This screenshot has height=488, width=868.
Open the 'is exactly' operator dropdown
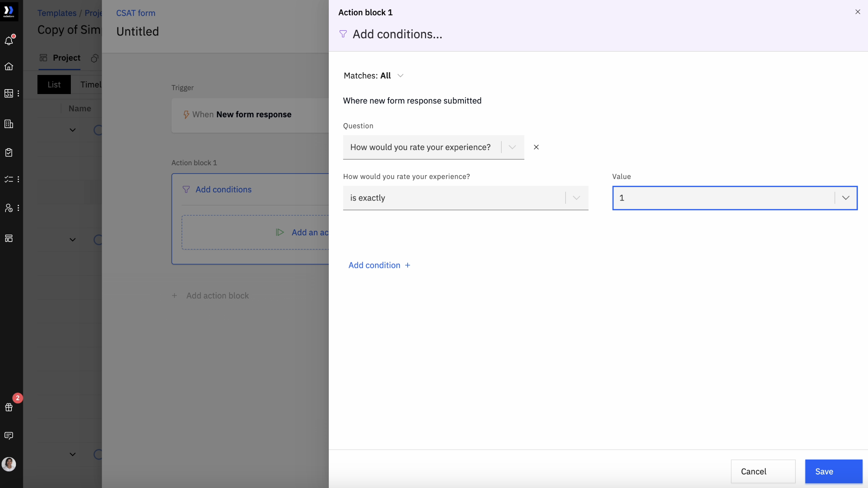[x=465, y=198]
